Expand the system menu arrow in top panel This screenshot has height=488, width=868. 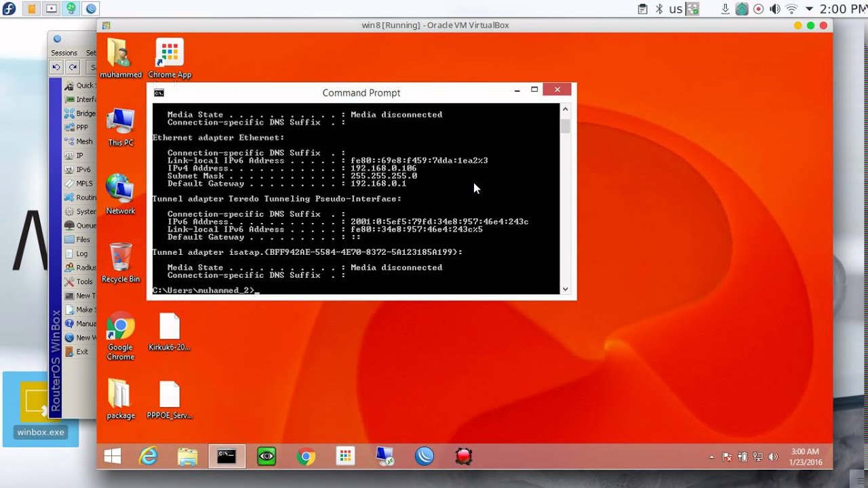[809, 9]
